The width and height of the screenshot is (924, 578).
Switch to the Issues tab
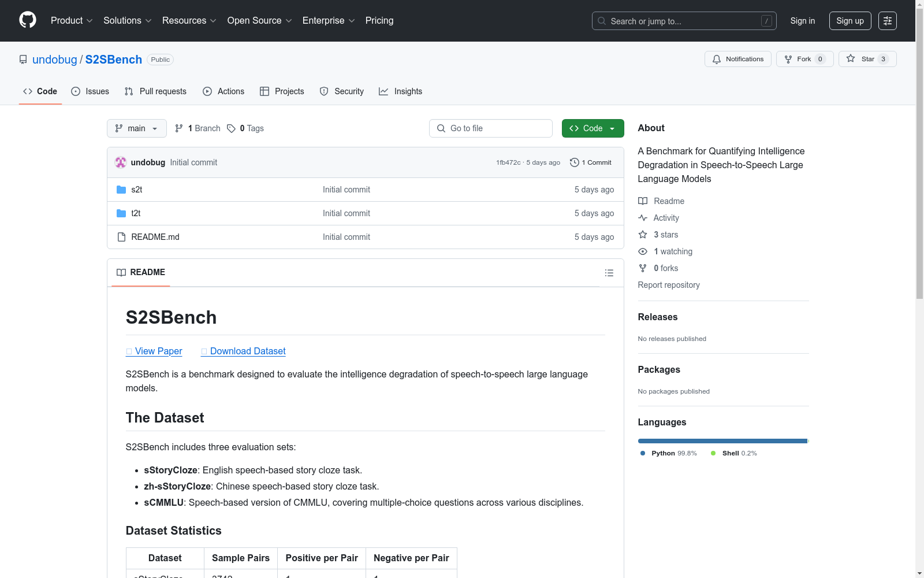[x=90, y=91]
